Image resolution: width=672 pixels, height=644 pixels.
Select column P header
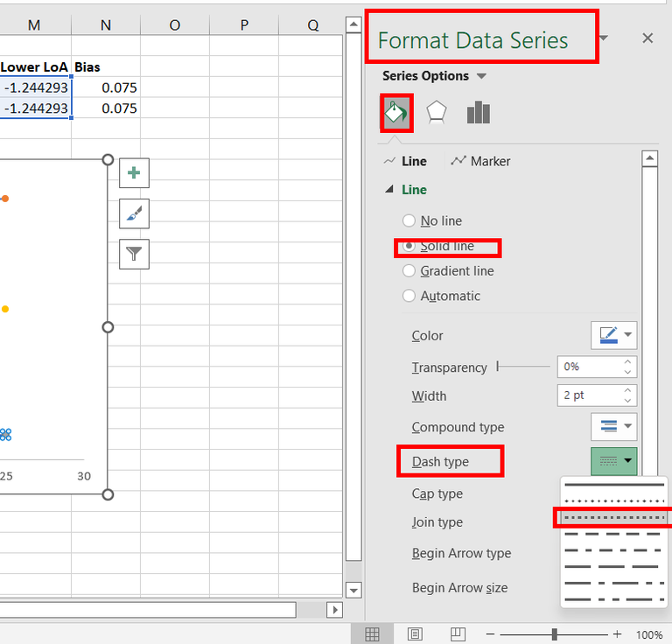[244, 25]
